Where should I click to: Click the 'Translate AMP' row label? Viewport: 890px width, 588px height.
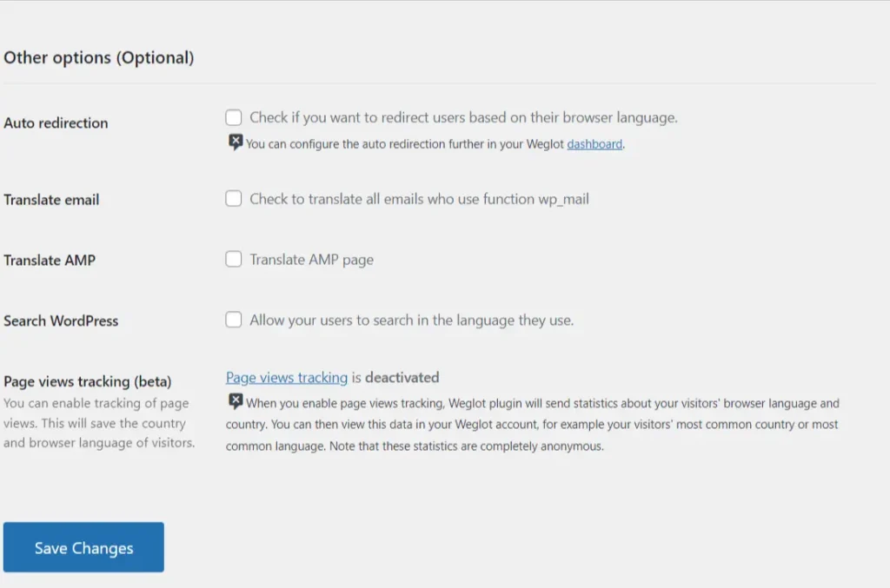pos(50,260)
